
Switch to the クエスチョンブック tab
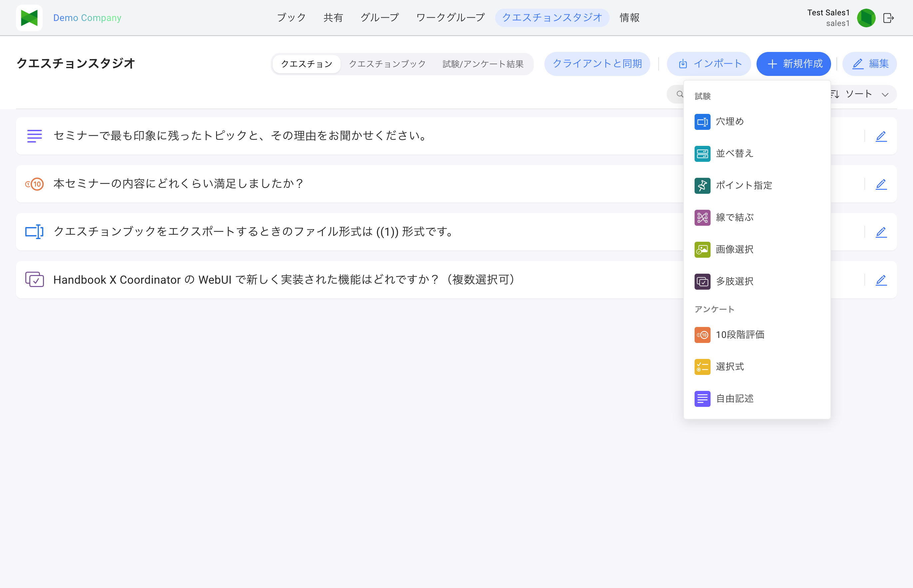pyautogui.click(x=387, y=64)
